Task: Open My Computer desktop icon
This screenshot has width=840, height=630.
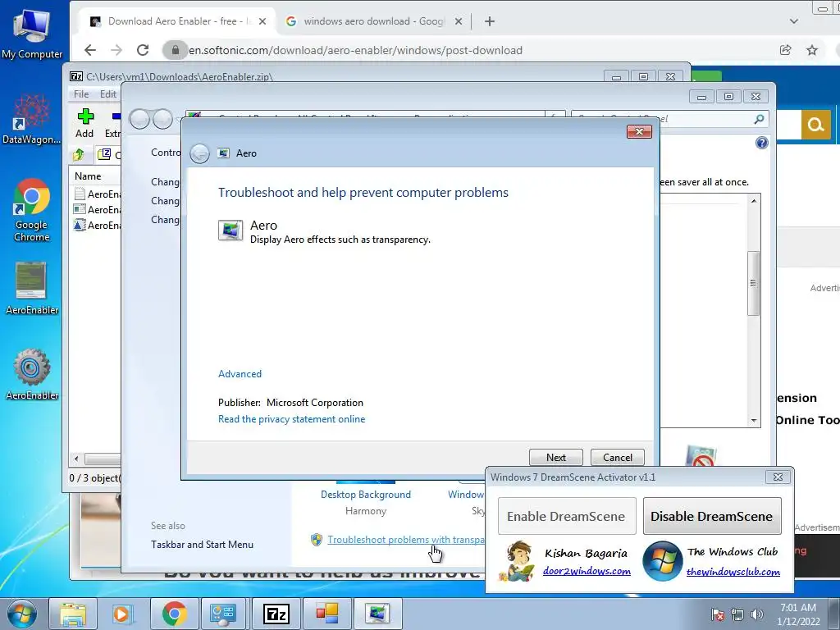Action: pyautogui.click(x=32, y=34)
